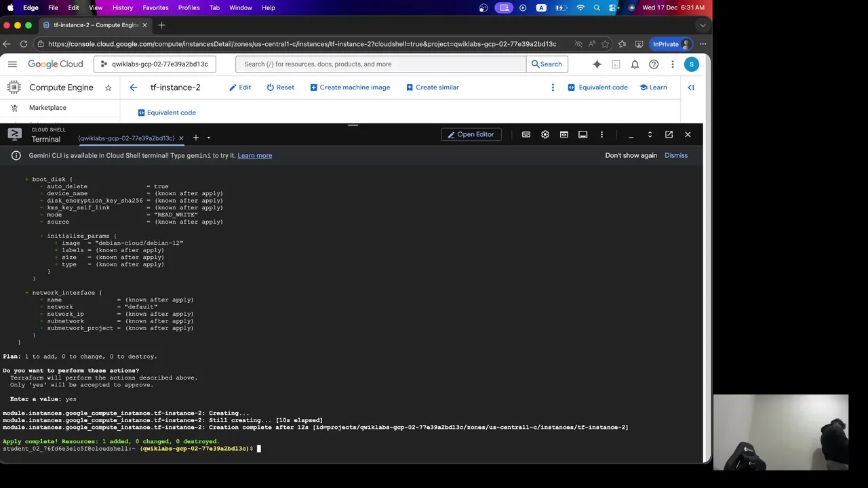Focus the resources search input field

[x=380, y=64]
